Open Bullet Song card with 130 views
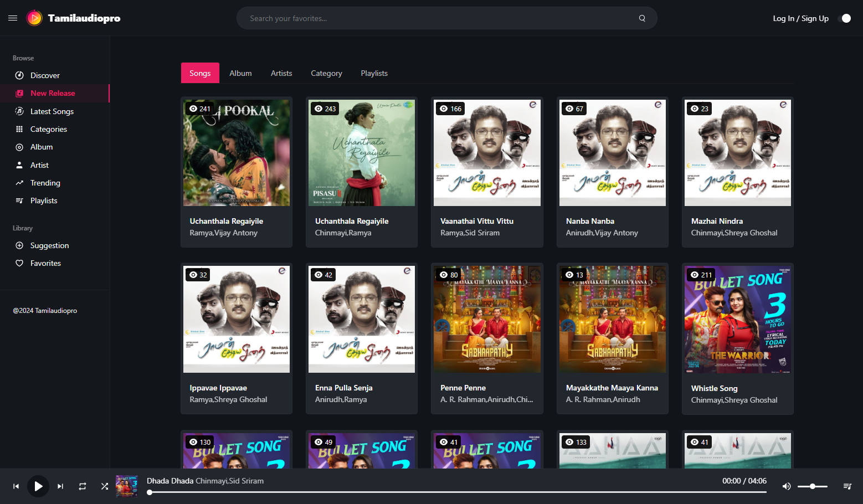The width and height of the screenshot is (863, 504). click(x=237, y=450)
